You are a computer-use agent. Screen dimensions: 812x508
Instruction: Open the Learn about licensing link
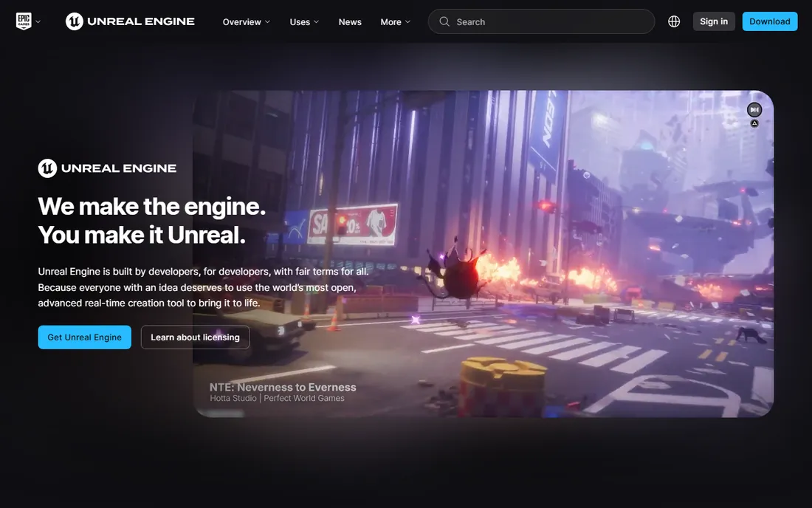tap(195, 337)
